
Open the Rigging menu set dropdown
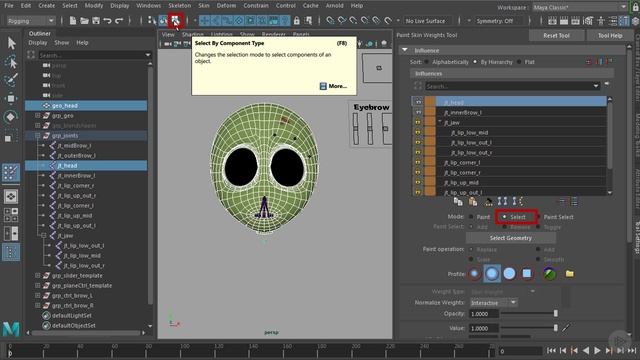coord(31,21)
